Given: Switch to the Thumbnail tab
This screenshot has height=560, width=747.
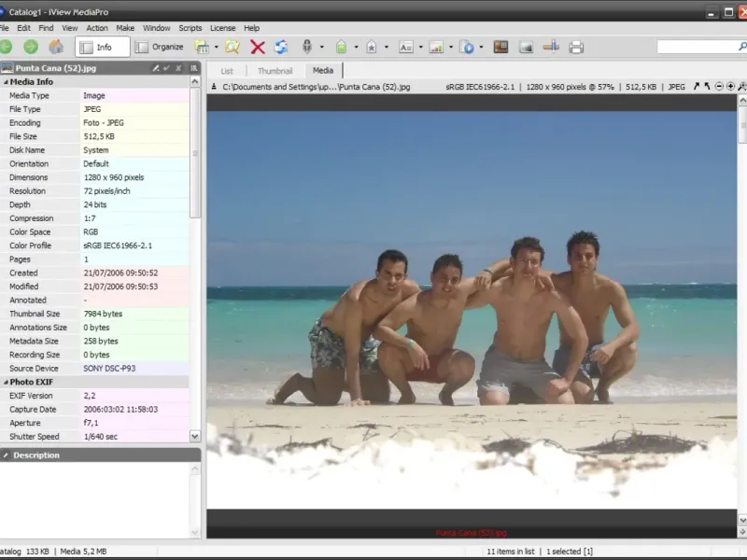Looking at the screenshot, I should coord(275,71).
